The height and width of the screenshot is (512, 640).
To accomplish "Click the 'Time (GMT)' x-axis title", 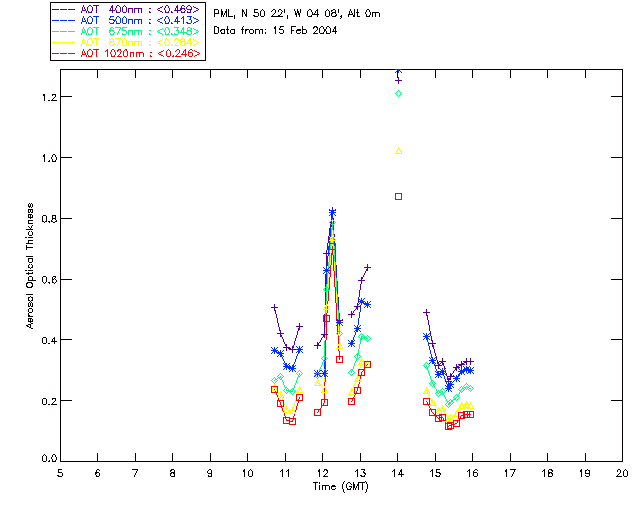I will tap(341, 487).
